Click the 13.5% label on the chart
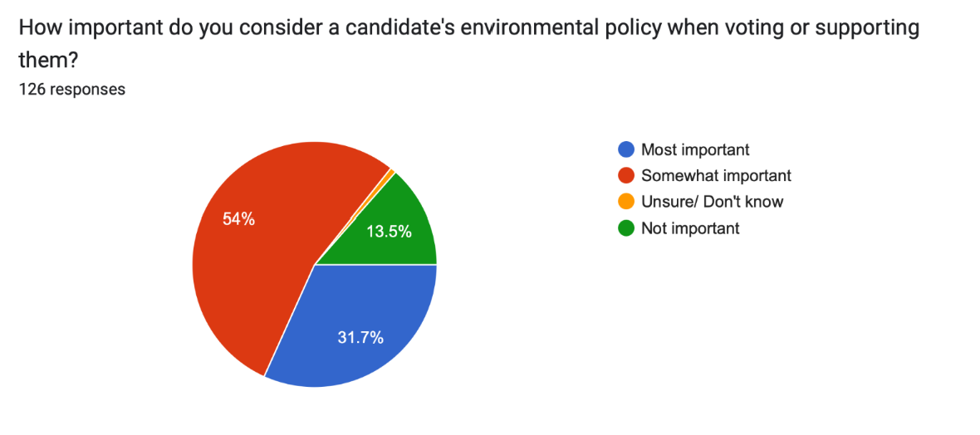Viewport: 980px width, 435px height. pos(389,232)
